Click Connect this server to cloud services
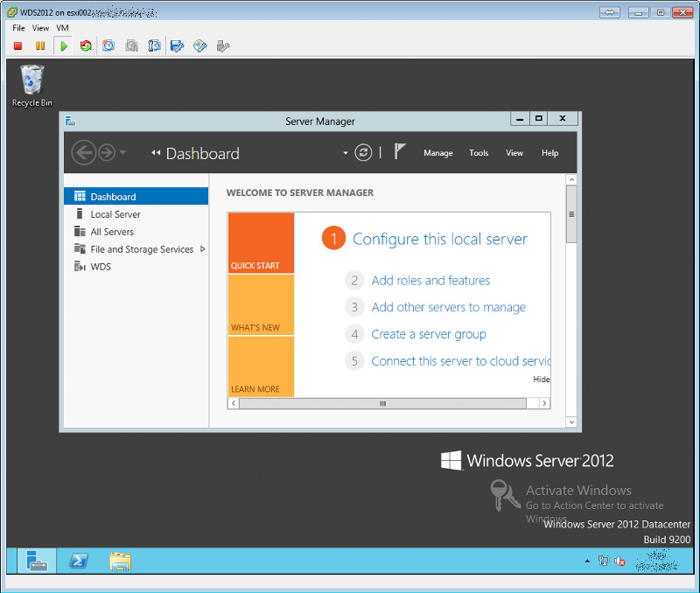700x593 pixels. (461, 361)
